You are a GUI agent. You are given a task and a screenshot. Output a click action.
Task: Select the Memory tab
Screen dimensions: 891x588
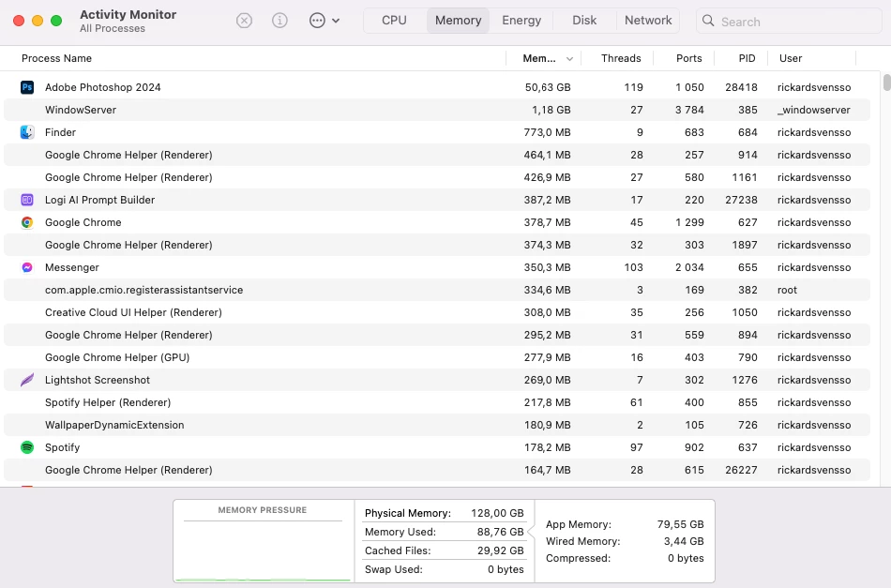[x=458, y=21]
